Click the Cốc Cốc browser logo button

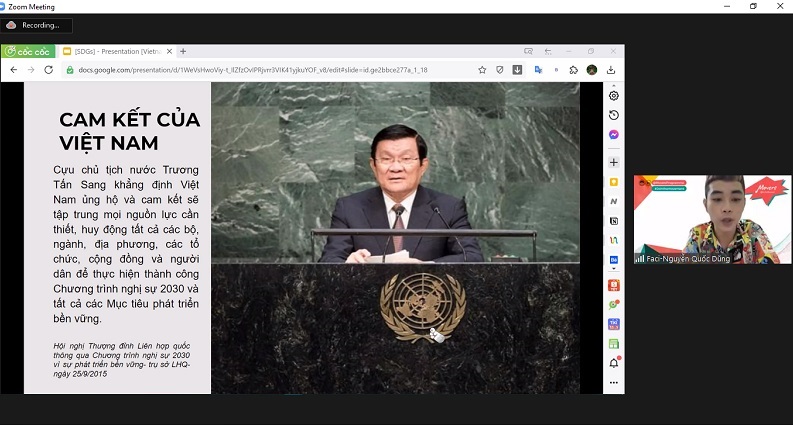coord(28,51)
